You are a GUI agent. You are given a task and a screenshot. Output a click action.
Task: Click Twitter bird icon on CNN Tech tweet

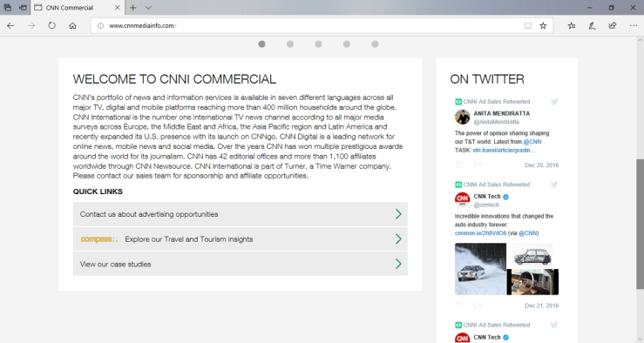click(554, 185)
